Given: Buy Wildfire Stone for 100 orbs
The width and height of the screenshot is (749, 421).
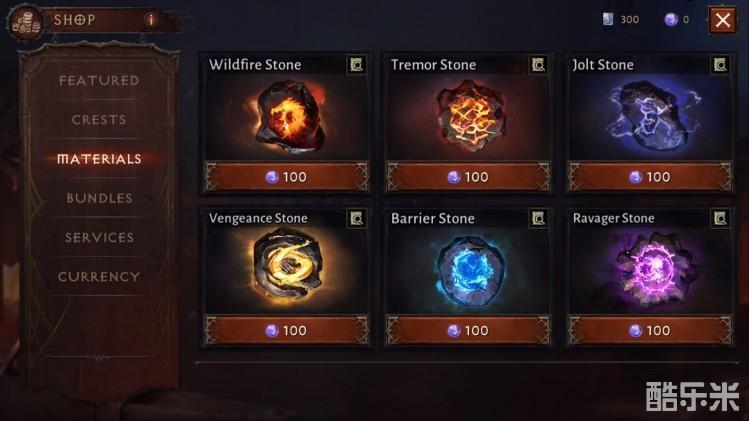Looking at the screenshot, I should point(287,177).
